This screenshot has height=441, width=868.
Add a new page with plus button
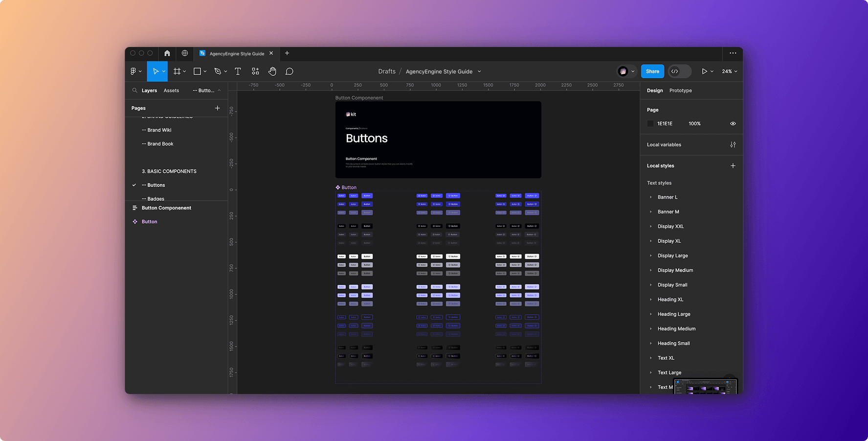[x=218, y=108]
